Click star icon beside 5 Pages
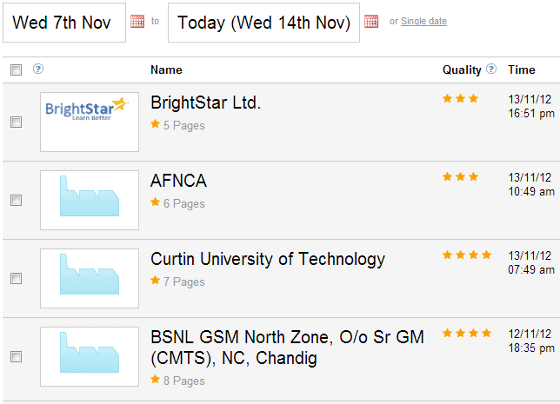Viewport: 560px width, 404px height. point(155,124)
